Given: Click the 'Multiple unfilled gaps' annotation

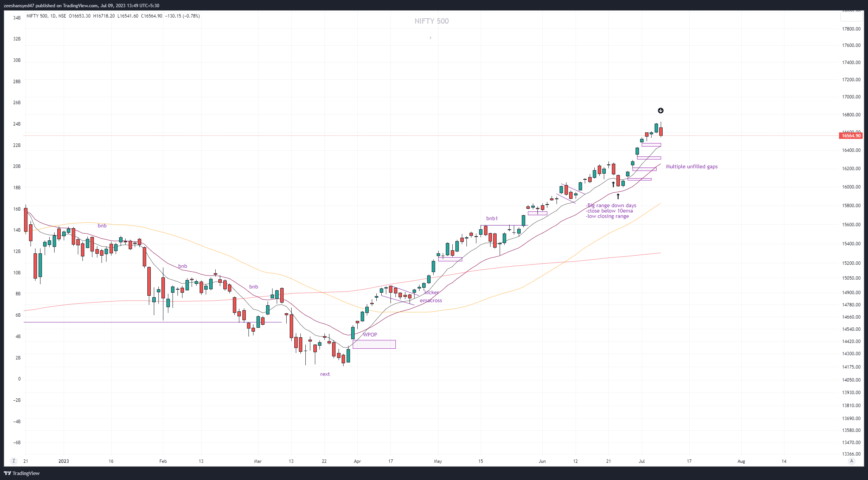Looking at the screenshot, I should pyautogui.click(x=692, y=167).
